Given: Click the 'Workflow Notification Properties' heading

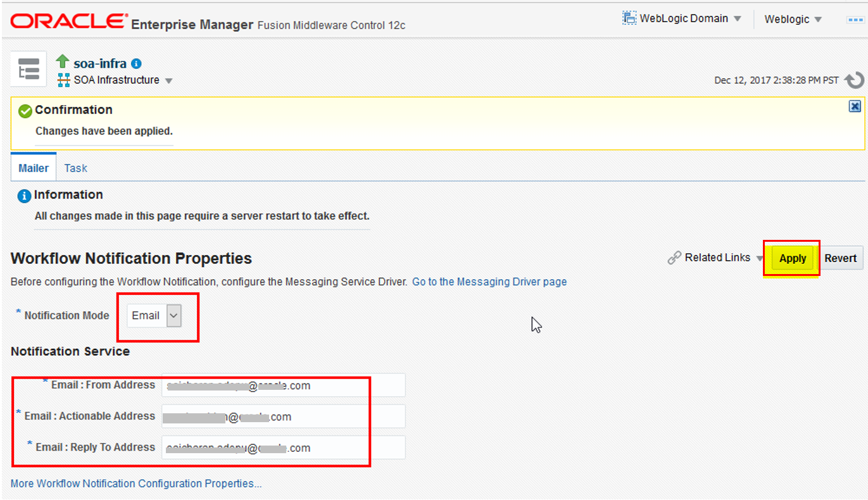Looking at the screenshot, I should (x=132, y=258).
